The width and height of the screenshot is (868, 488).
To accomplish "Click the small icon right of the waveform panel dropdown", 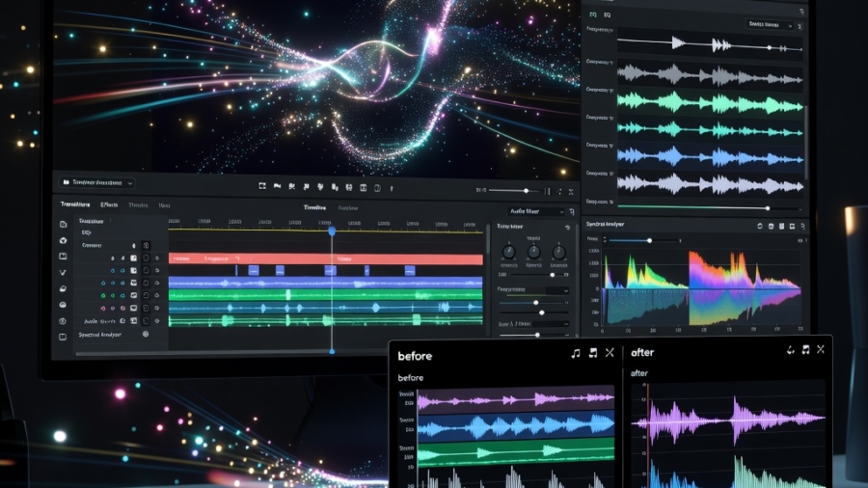I will click(800, 25).
